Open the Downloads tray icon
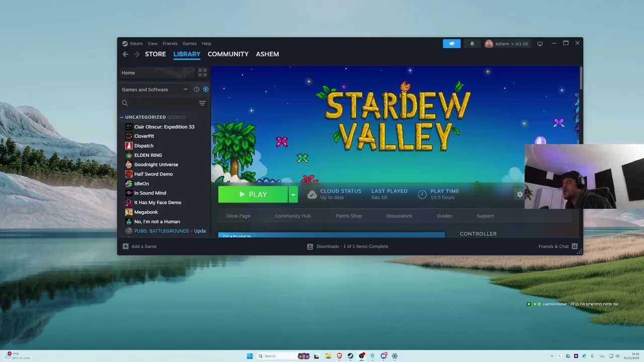This screenshot has width=644, height=362. click(310, 246)
